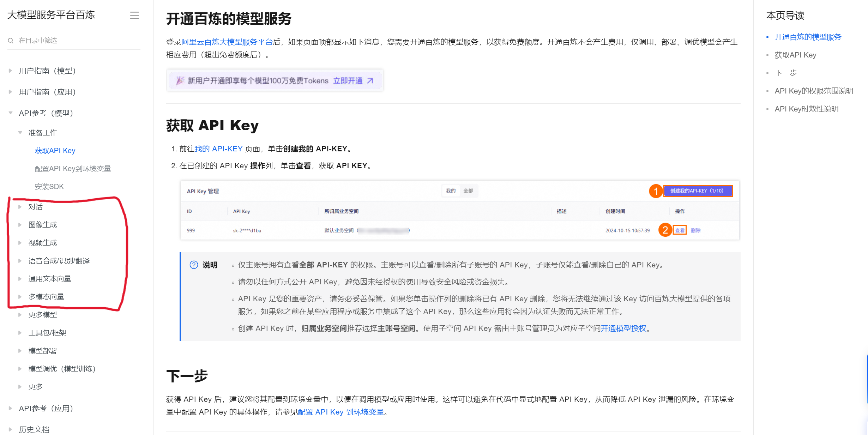868x435 pixels.
Task: Open 历史文档 in the sidebar
Action: pos(34,429)
